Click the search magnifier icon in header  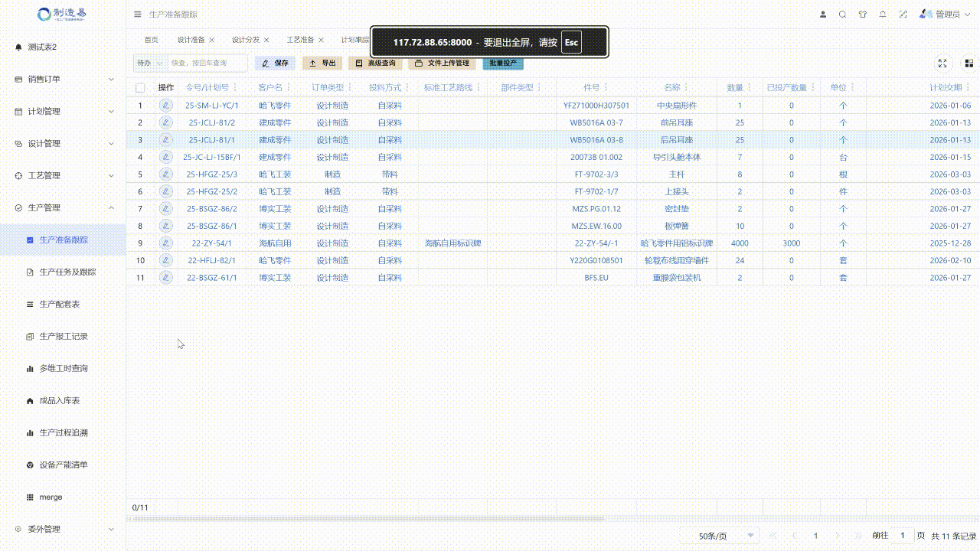[x=843, y=15]
